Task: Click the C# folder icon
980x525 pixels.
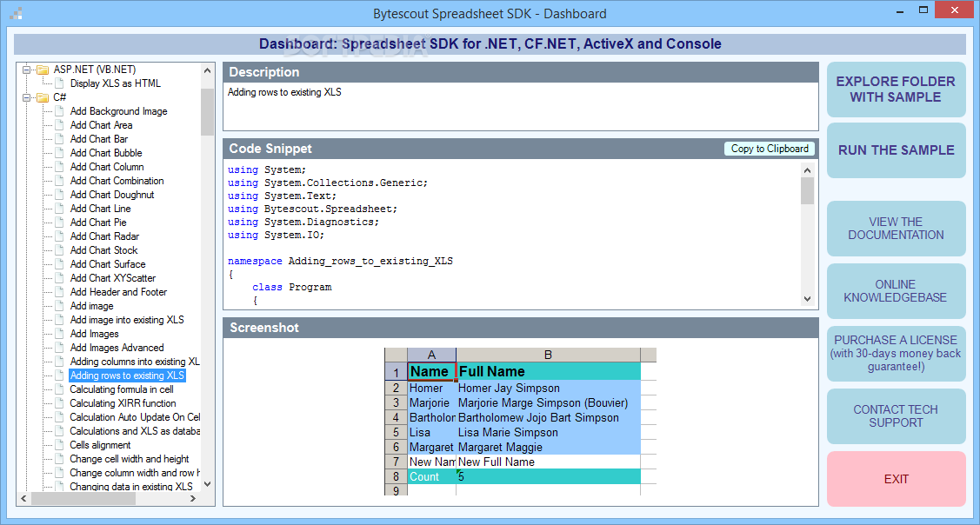Action: 43,97
